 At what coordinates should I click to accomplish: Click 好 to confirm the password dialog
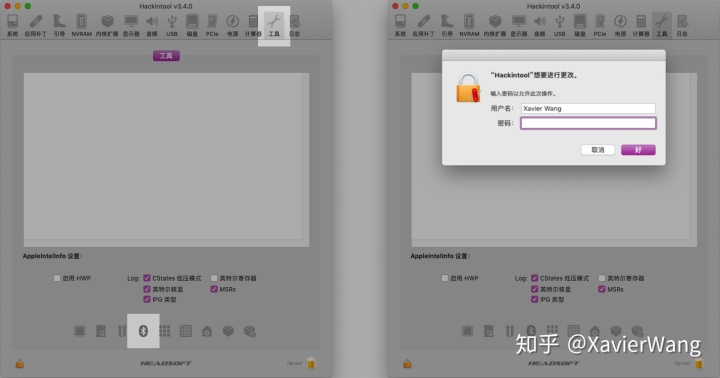pyautogui.click(x=638, y=150)
